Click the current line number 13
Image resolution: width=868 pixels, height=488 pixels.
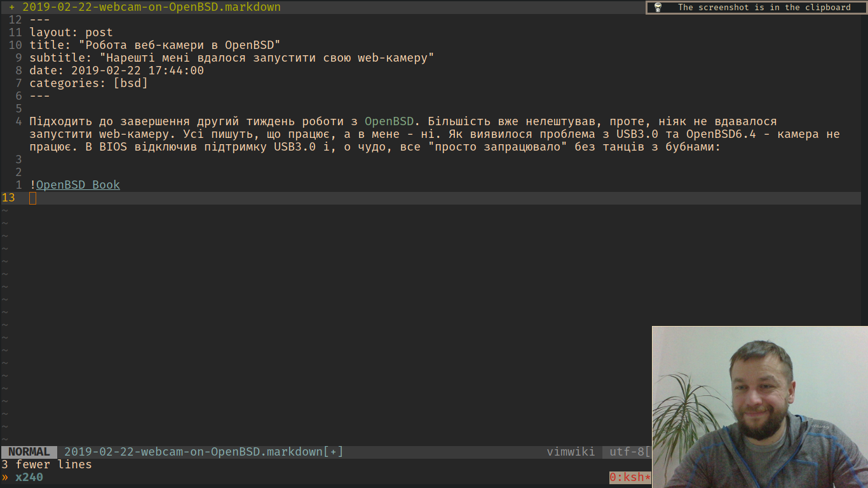(x=8, y=198)
